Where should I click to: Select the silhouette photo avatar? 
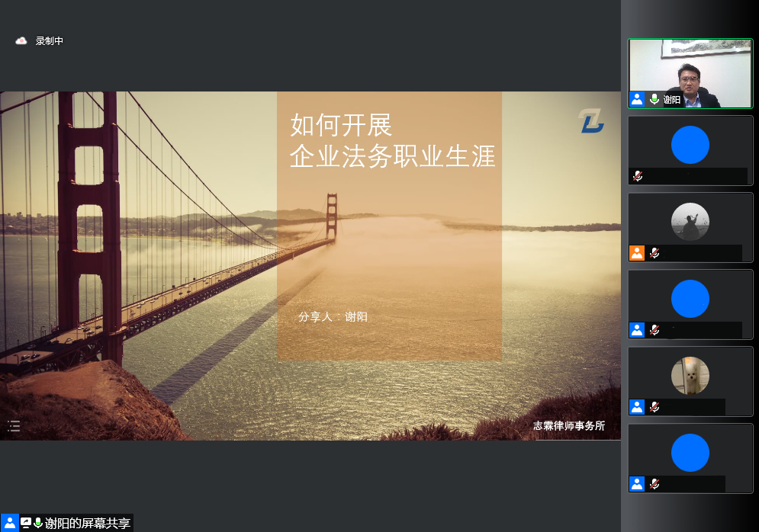click(690, 222)
